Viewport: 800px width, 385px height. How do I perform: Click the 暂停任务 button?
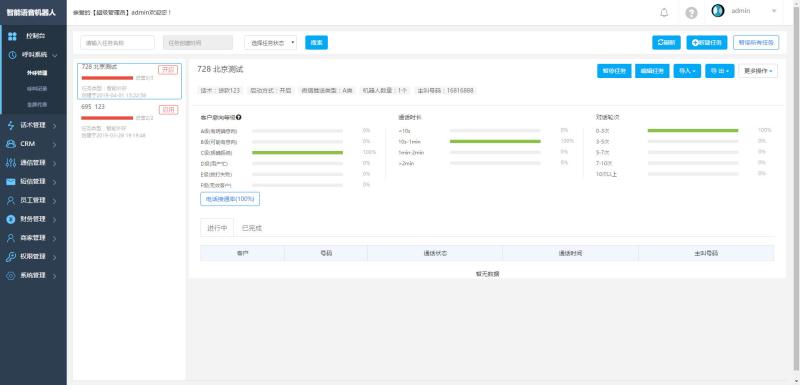pyautogui.click(x=614, y=71)
